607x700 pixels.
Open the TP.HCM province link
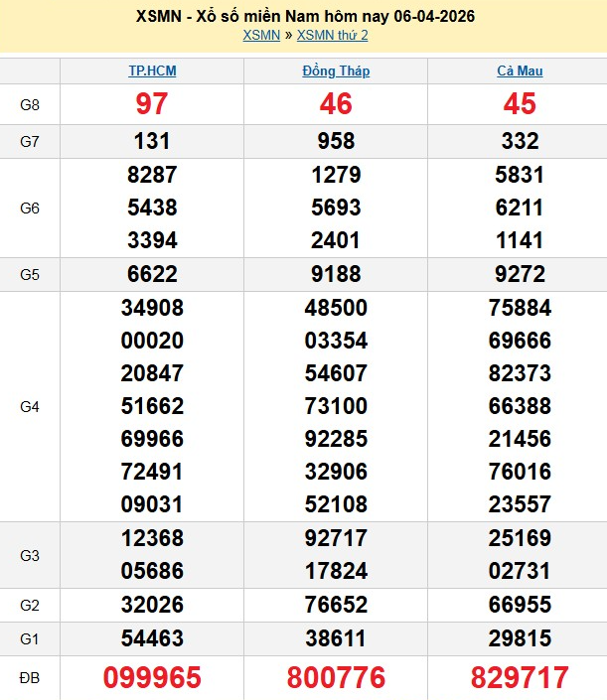coord(152,70)
